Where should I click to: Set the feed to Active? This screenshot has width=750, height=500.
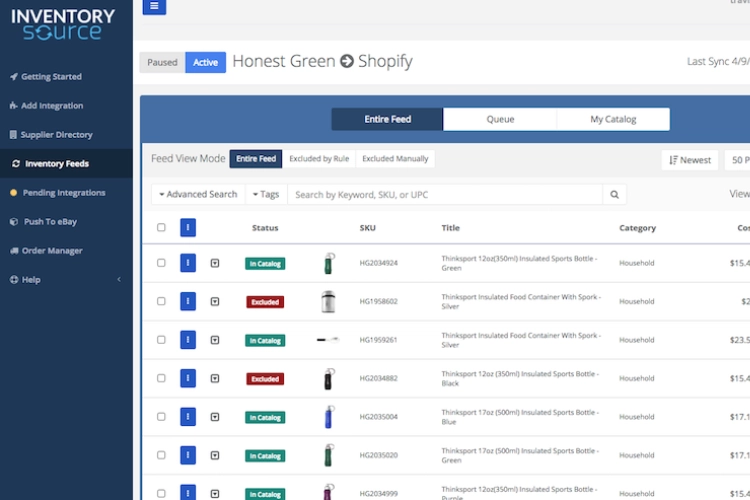(206, 62)
